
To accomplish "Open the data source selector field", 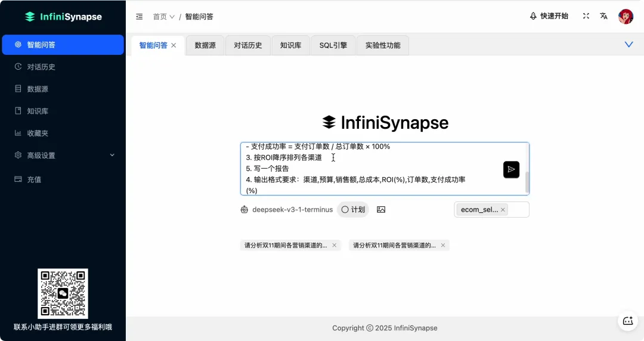I will 491,209.
